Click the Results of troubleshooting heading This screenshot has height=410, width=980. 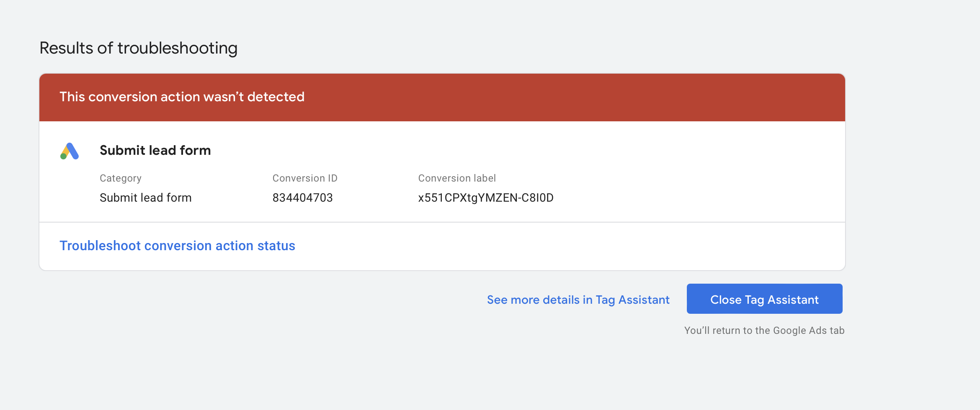(138, 48)
